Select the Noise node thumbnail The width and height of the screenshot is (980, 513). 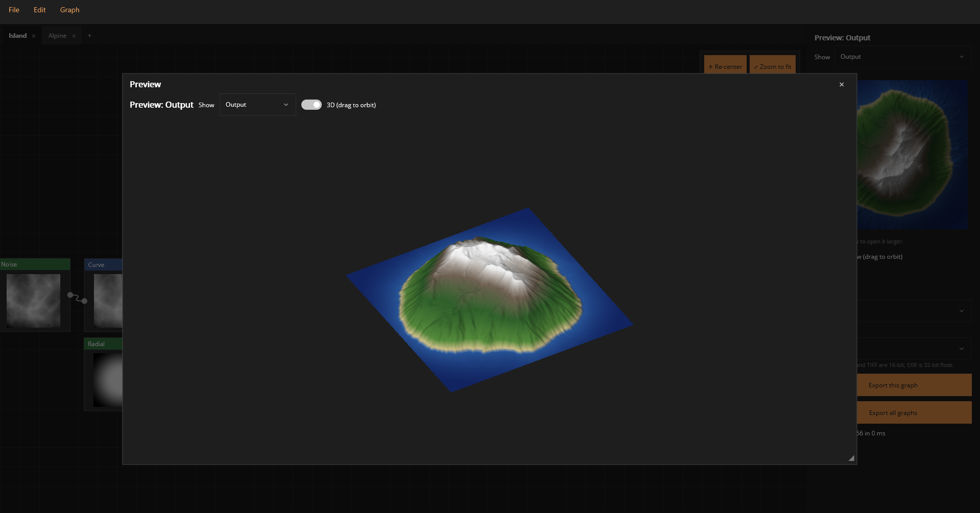pyautogui.click(x=33, y=301)
